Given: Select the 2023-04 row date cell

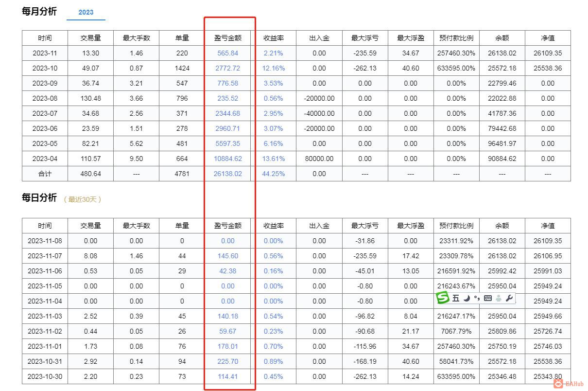Looking at the screenshot, I should coord(45,159).
